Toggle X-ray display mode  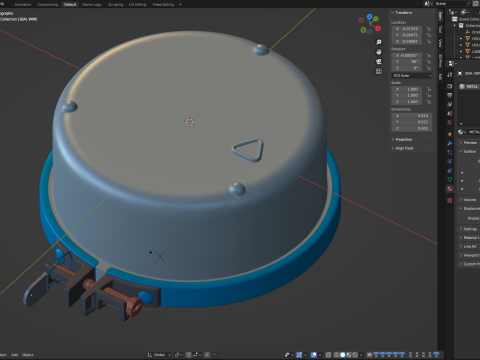coord(328,355)
